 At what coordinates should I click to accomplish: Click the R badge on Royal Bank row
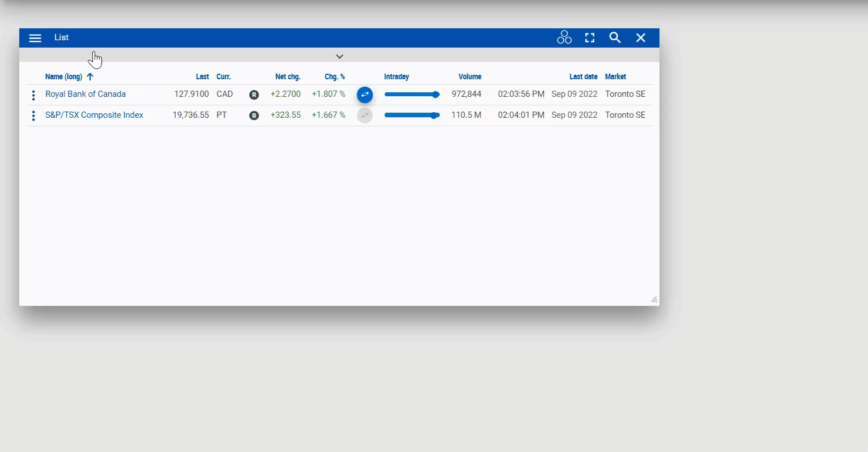[x=254, y=95]
